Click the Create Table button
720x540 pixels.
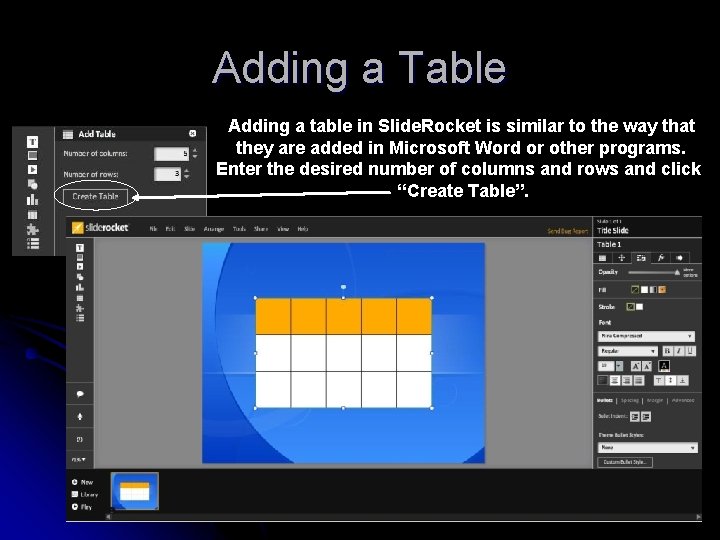coord(96,196)
